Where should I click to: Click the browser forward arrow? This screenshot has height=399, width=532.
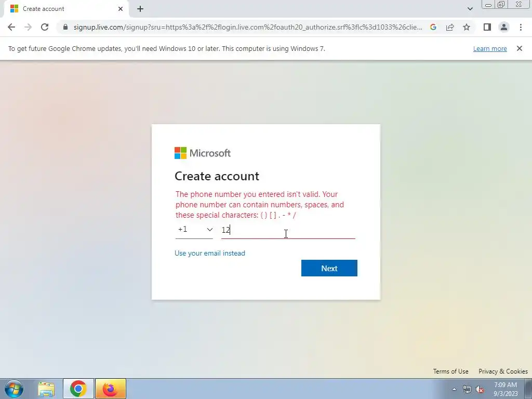28,27
